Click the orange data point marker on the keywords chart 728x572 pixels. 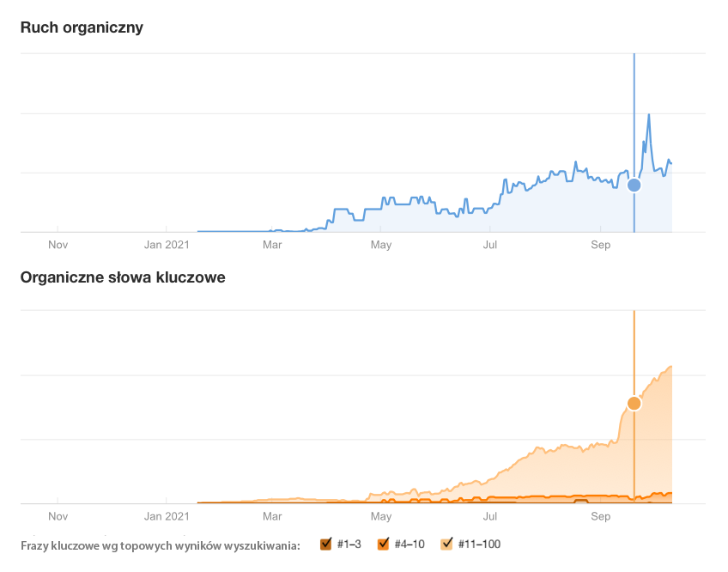point(634,403)
